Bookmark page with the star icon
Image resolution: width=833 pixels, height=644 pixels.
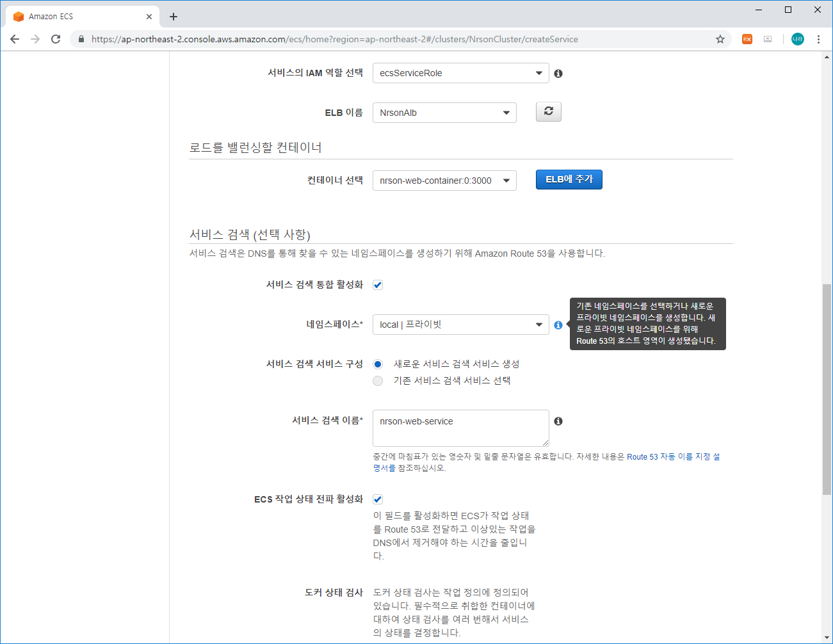[720, 39]
